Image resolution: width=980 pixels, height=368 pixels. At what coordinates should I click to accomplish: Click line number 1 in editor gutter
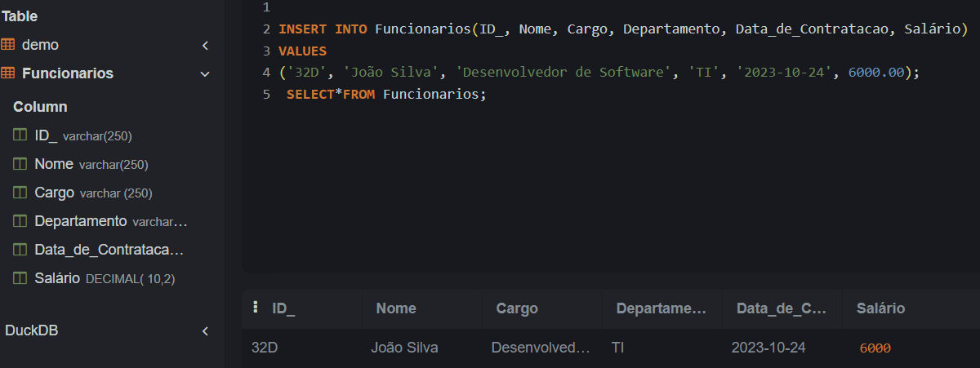pos(266,7)
